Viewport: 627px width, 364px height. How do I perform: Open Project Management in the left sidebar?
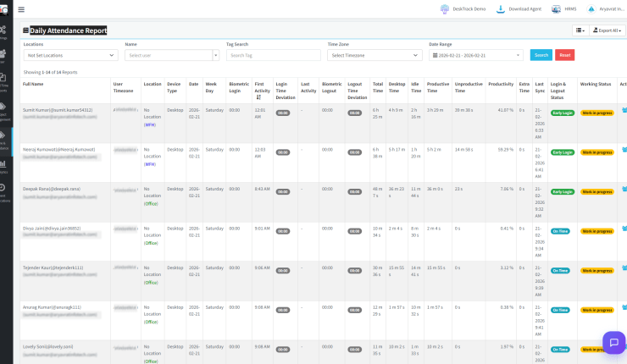4,110
